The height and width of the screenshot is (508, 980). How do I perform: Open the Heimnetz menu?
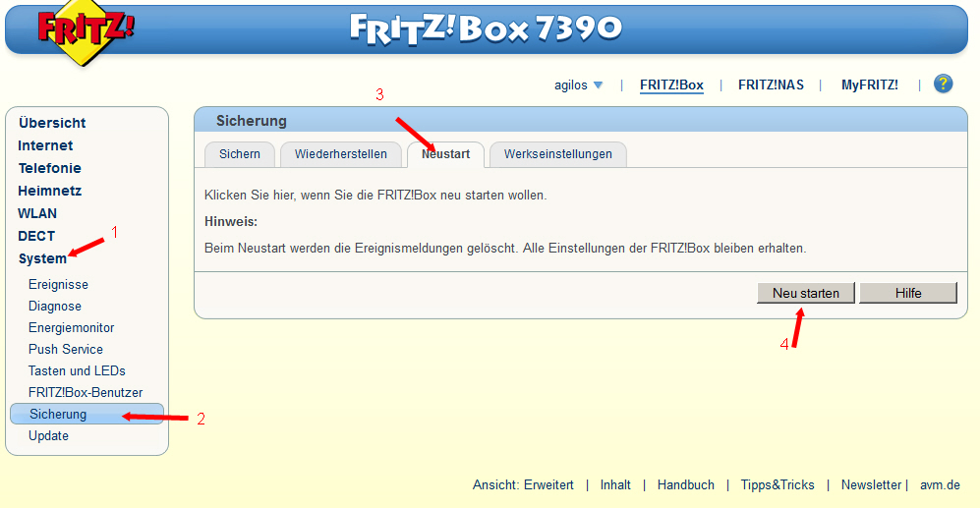[49, 191]
